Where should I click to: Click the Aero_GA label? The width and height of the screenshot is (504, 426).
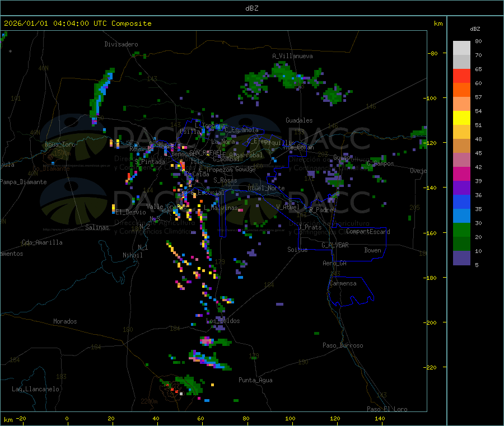[334, 263]
